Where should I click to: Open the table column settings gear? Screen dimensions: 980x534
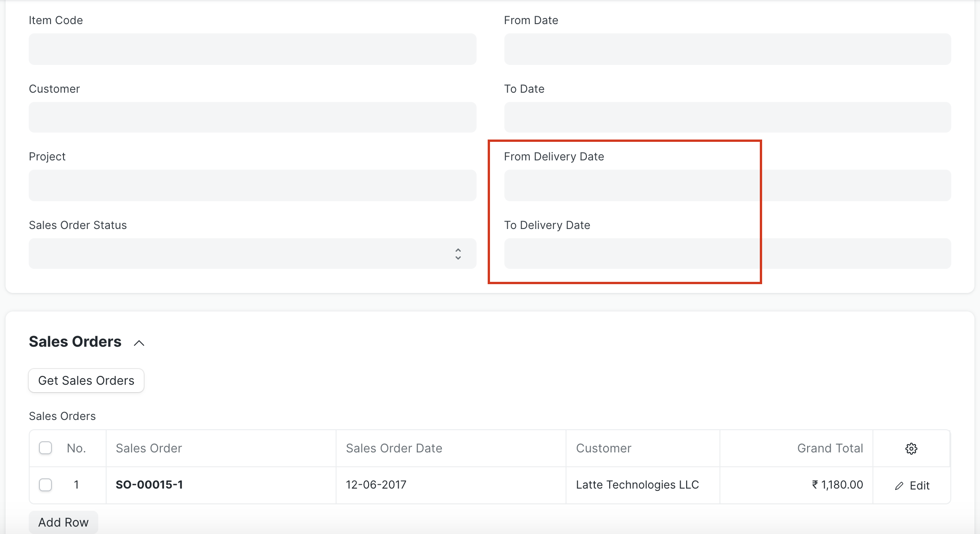(911, 448)
